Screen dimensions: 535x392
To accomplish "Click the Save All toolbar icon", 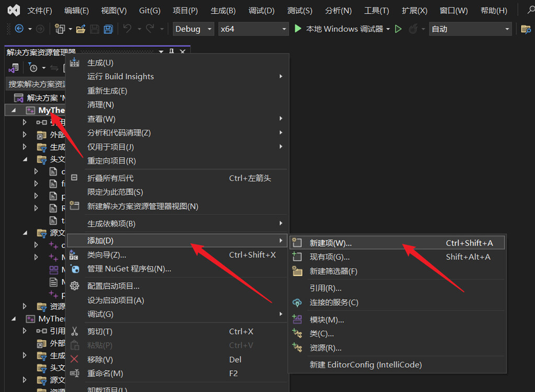I will (108, 29).
